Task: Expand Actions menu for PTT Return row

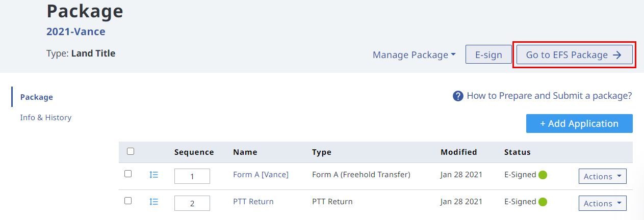Action: click(x=603, y=203)
